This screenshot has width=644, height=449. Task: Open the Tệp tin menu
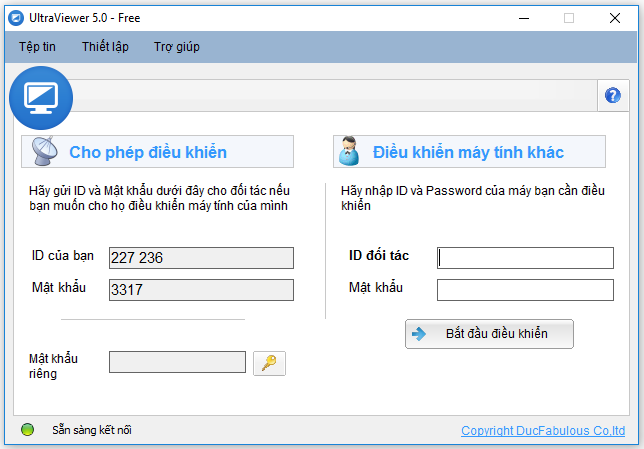pos(37,47)
